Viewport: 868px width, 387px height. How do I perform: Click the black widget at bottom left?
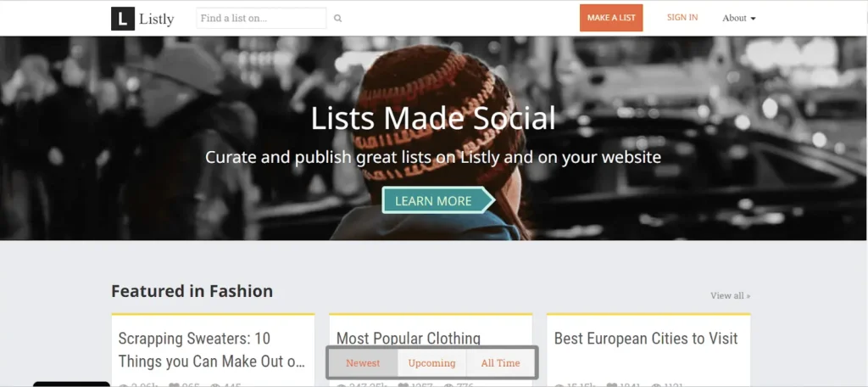pos(71,384)
